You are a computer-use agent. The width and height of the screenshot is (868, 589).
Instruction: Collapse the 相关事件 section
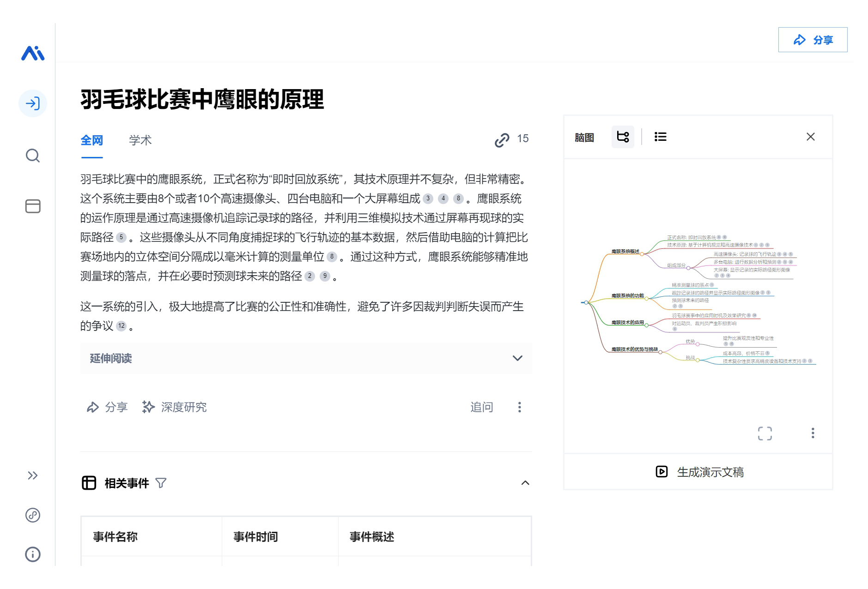(x=525, y=483)
